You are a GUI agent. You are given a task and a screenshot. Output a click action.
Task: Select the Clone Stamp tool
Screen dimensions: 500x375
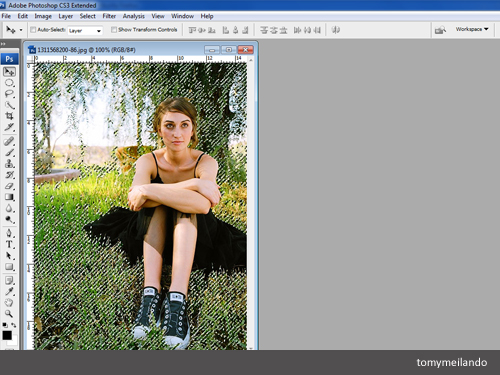point(9,164)
